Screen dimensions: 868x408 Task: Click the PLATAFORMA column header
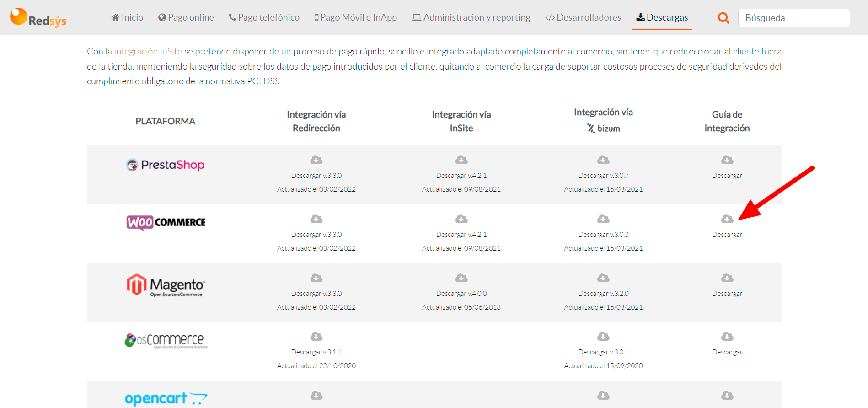[x=165, y=121]
